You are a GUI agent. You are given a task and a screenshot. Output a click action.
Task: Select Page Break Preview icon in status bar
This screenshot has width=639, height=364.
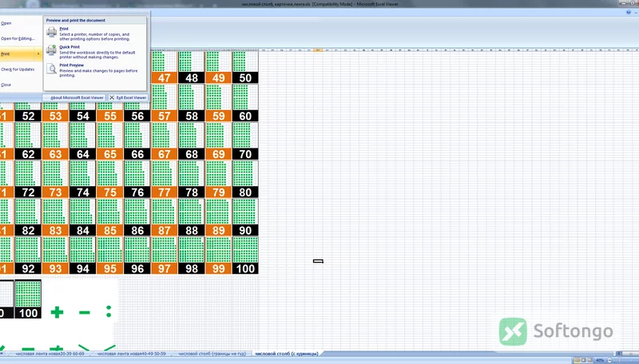[x=589, y=360]
